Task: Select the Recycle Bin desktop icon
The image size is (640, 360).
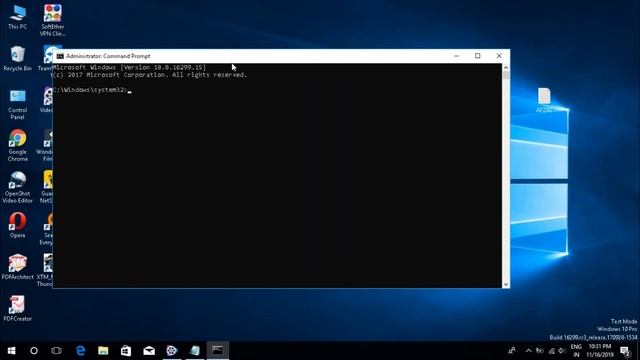Action: tap(18, 58)
